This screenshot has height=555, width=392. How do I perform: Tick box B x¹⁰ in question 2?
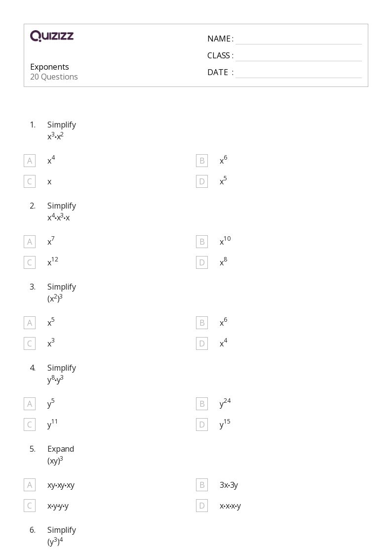point(202,242)
